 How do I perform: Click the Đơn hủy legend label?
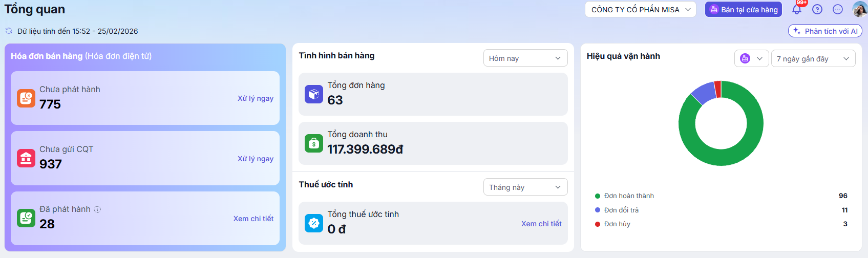tap(617, 224)
